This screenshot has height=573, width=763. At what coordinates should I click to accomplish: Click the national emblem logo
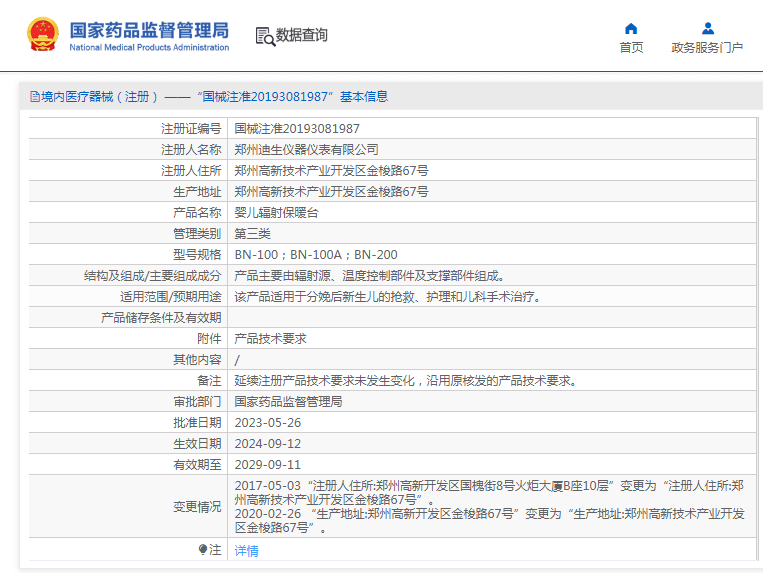43,34
